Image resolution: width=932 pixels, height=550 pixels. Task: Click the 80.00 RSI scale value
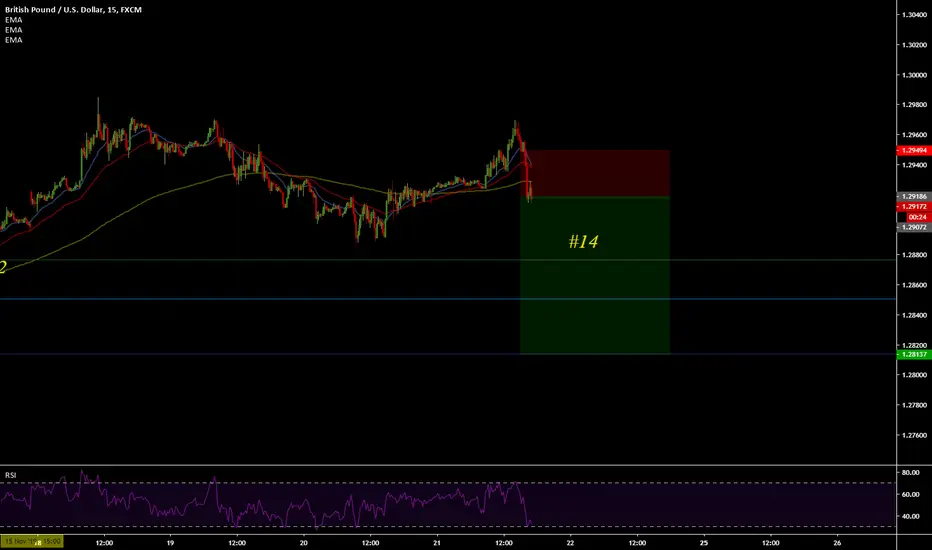(x=911, y=473)
